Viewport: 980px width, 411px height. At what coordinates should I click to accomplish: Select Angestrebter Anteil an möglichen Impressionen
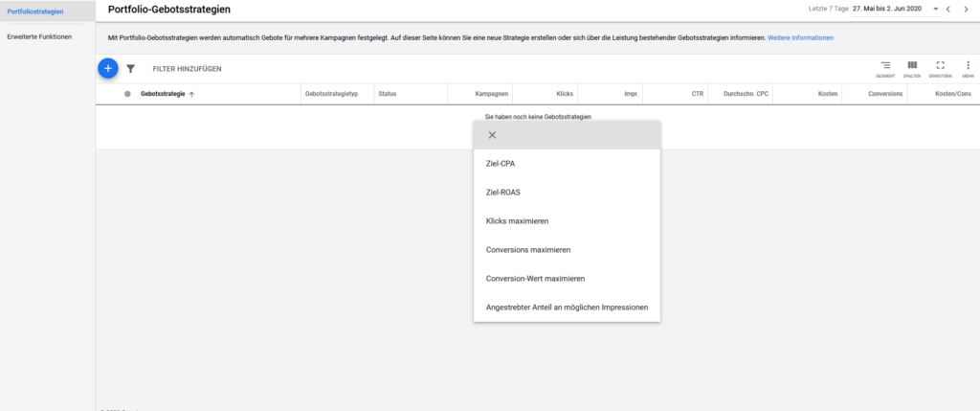click(568, 307)
